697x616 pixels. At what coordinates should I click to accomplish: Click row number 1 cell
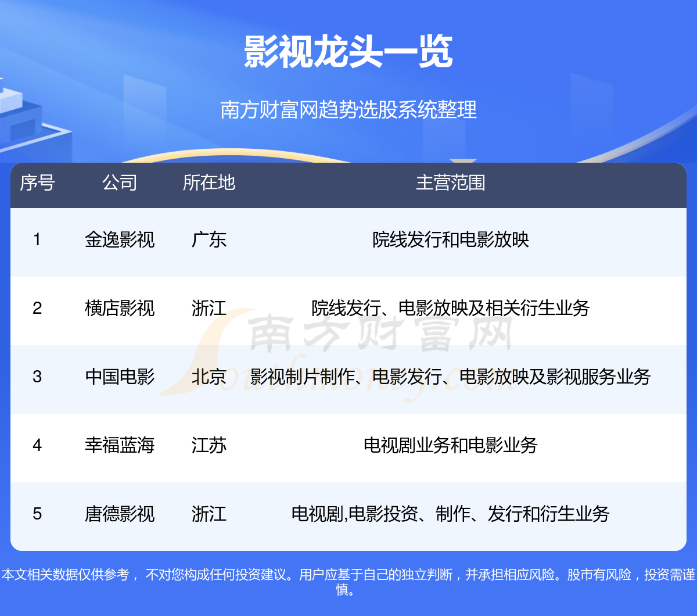pyautogui.click(x=37, y=239)
